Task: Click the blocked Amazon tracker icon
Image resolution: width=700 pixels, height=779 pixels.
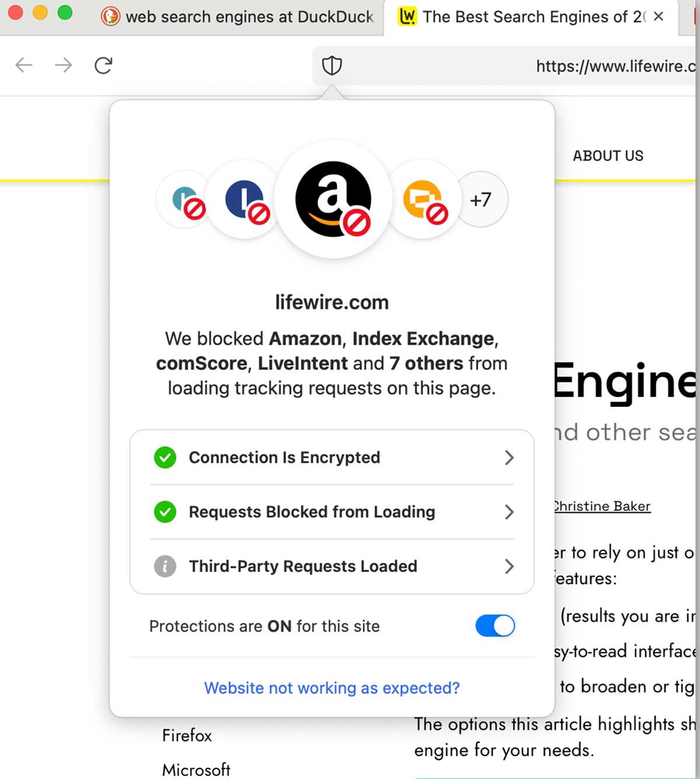Action: click(333, 199)
